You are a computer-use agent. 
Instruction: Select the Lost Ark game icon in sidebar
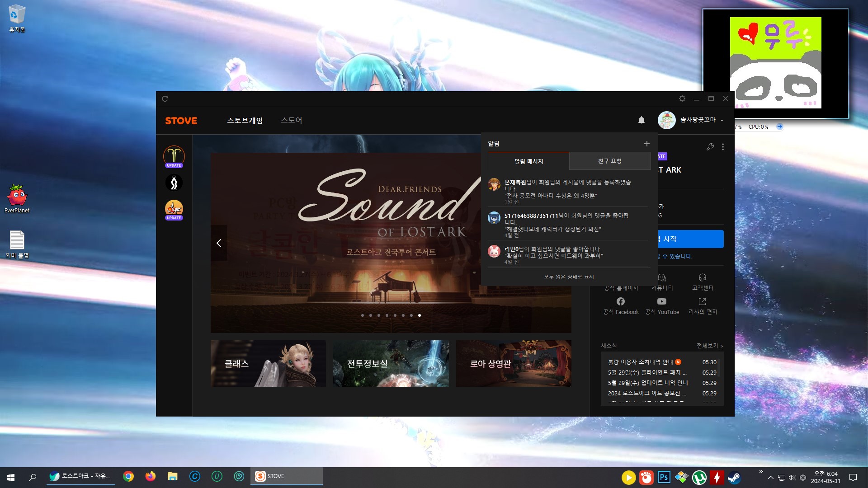(174, 157)
